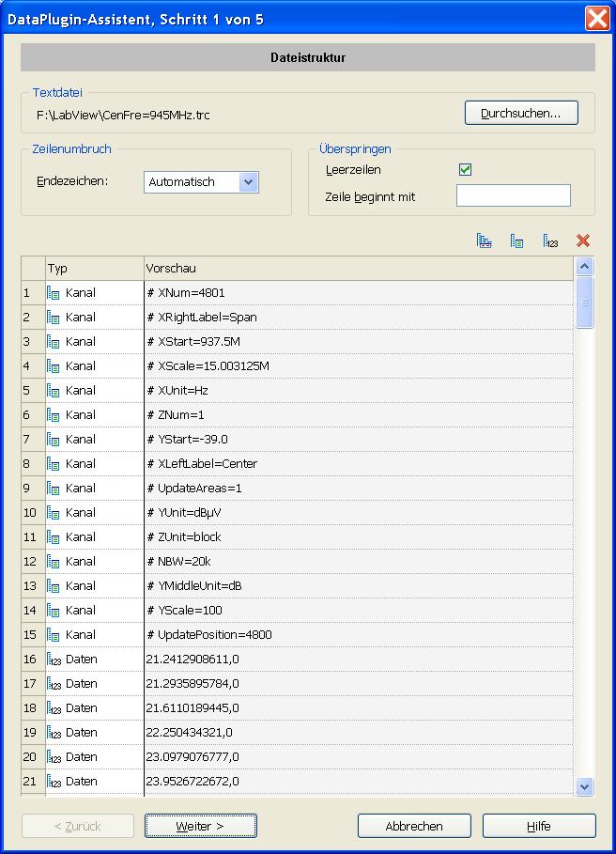
Task: Close the DataPlugin-Assistent dialog
Action: point(597,19)
